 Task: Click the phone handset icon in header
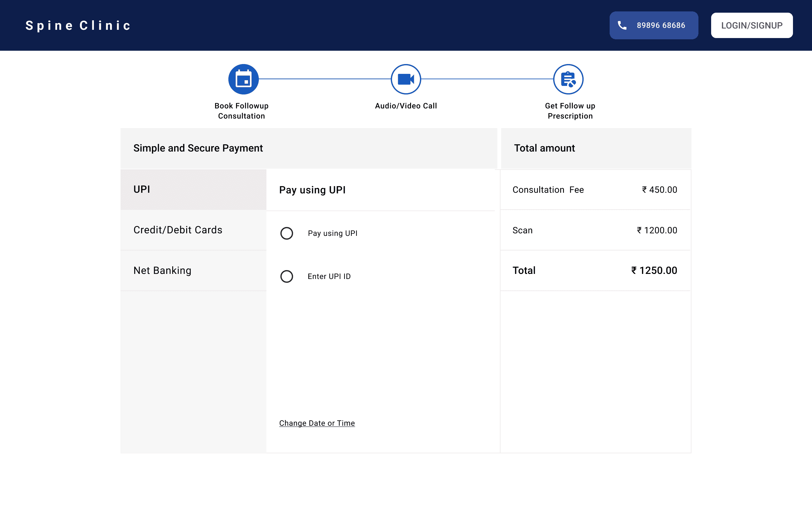coord(622,25)
